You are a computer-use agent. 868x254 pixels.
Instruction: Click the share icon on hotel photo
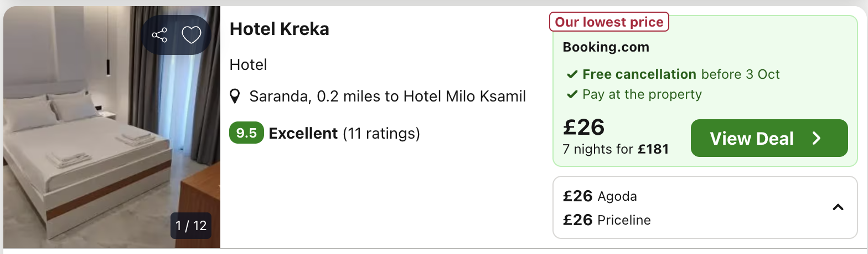[x=159, y=35]
